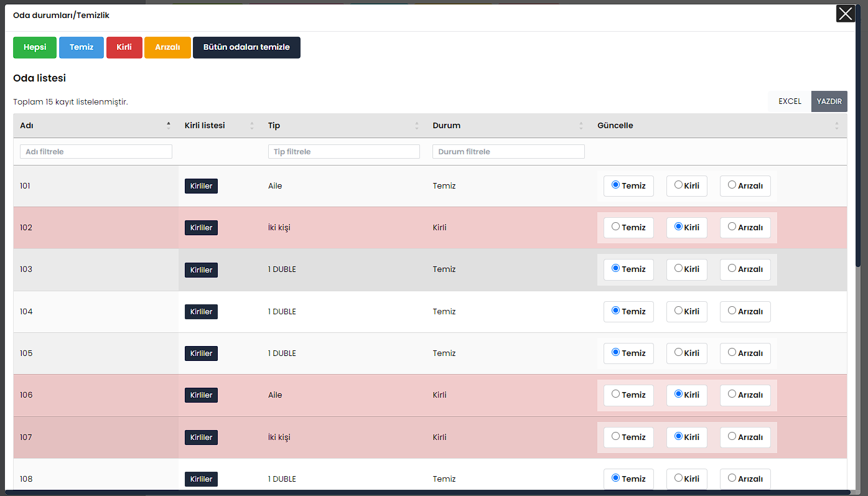Click room name 106 cell
Viewport: 868px width, 496px height.
click(96, 395)
